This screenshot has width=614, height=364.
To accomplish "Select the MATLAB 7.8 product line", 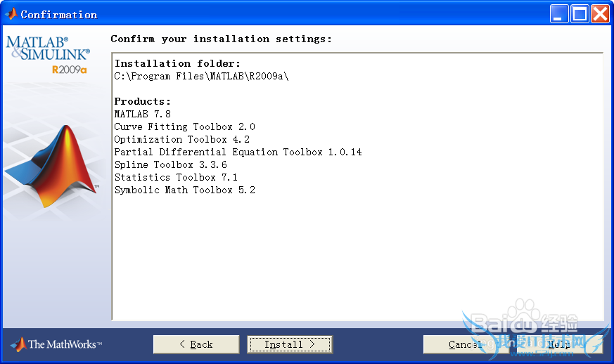I will [x=143, y=114].
